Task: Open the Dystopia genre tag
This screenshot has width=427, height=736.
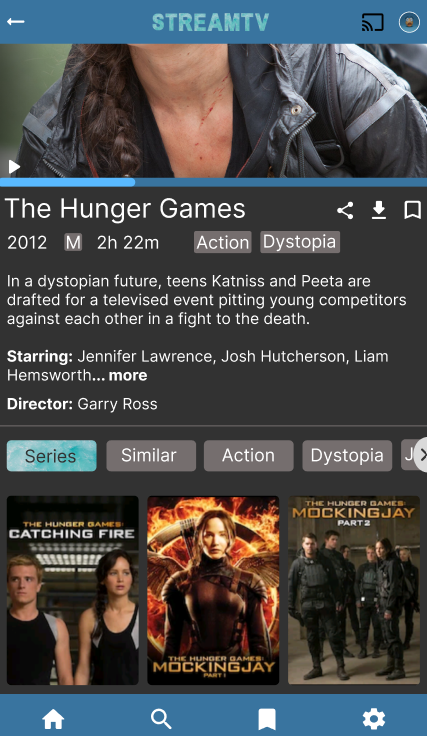Action: (300, 242)
